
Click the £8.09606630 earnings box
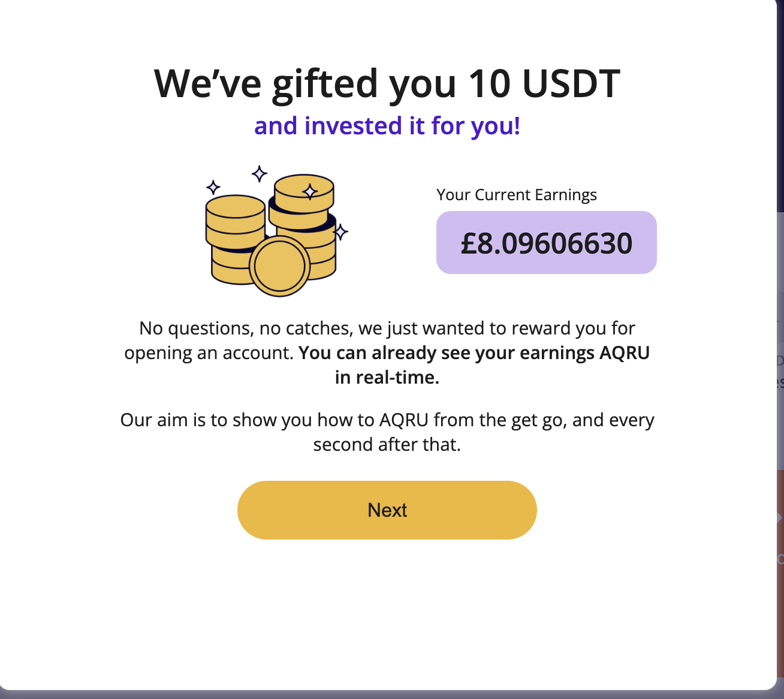tap(546, 243)
